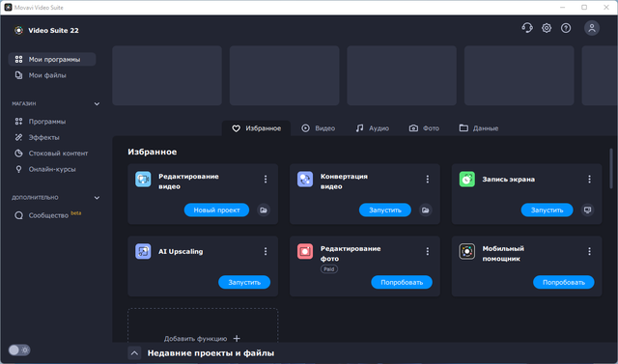This screenshot has height=364, width=618.
Task: Click Новый проект button
Action: (216, 210)
